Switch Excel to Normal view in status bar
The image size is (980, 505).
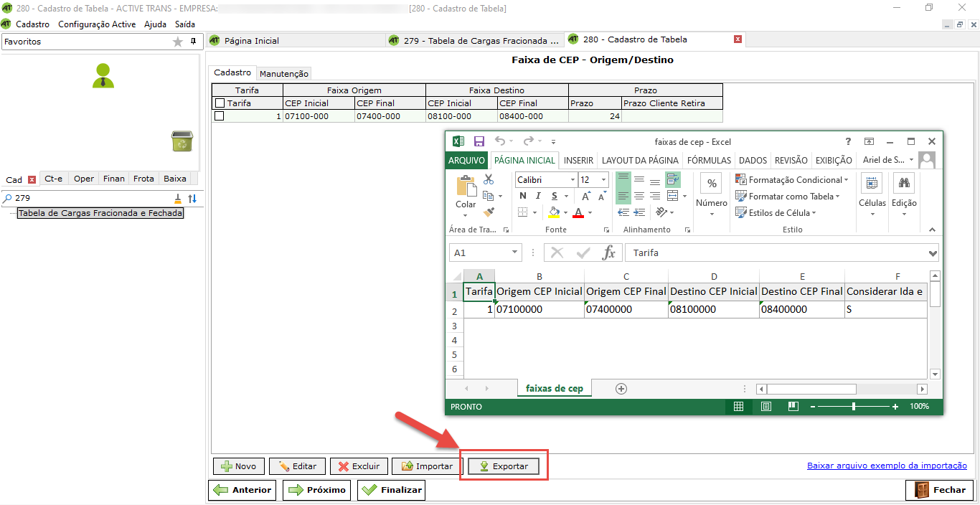click(x=738, y=407)
